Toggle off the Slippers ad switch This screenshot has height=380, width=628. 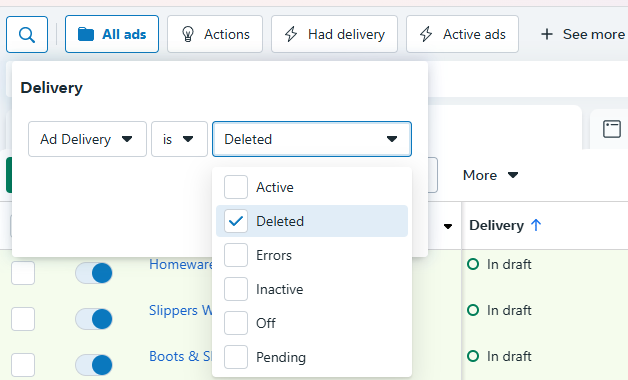coord(94,319)
